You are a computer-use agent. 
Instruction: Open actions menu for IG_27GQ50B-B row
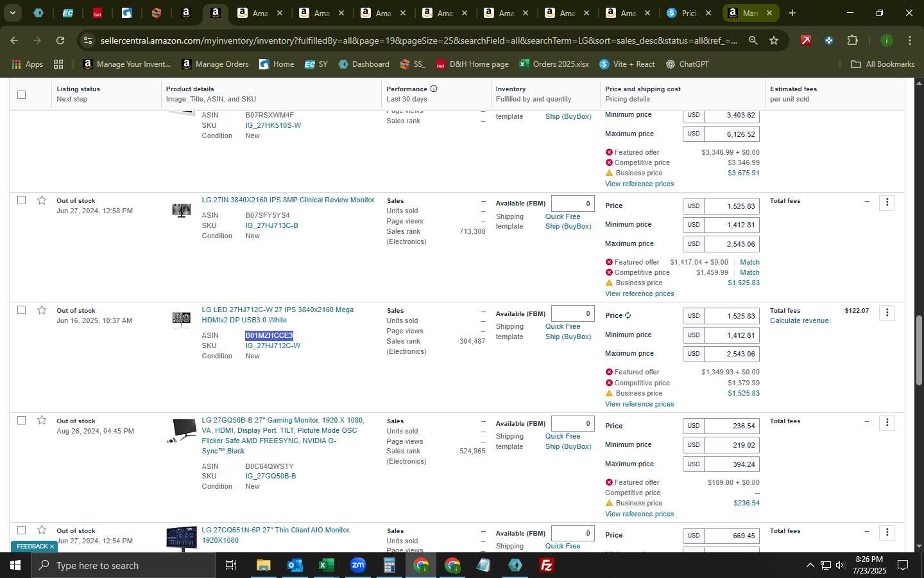(x=887, y=423)
